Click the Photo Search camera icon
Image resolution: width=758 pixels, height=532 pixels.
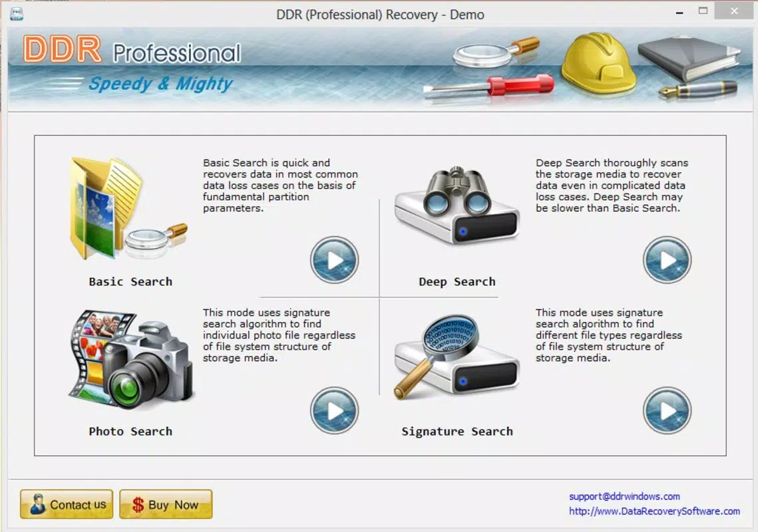[131, 360]
